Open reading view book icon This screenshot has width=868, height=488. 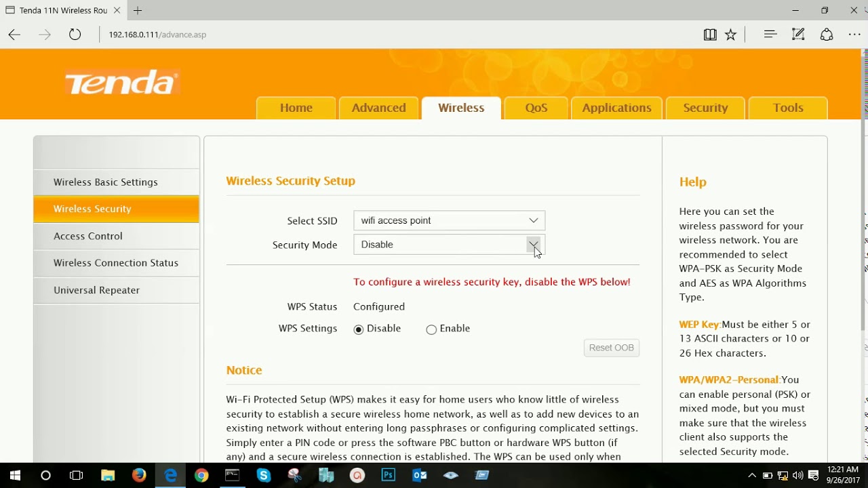pos(710,35)
